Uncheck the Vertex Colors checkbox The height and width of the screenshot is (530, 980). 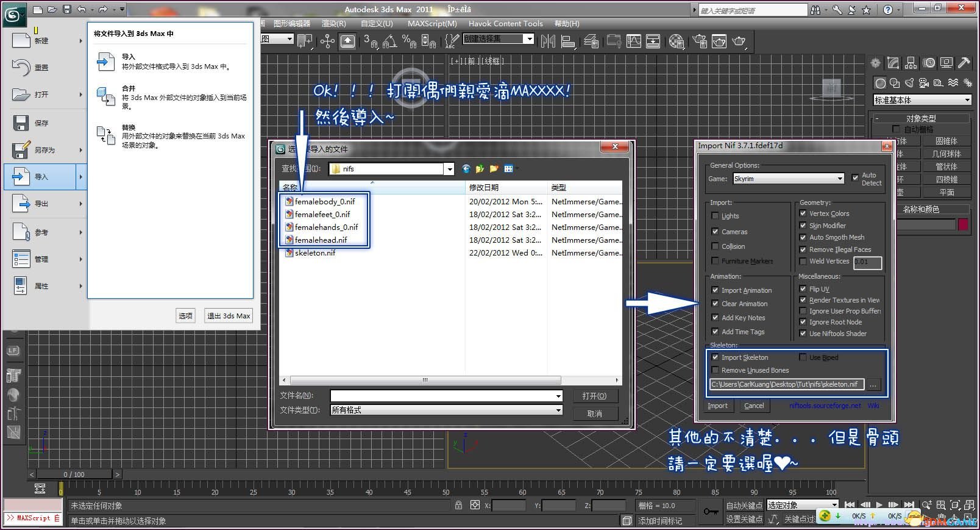pos(803,213)
